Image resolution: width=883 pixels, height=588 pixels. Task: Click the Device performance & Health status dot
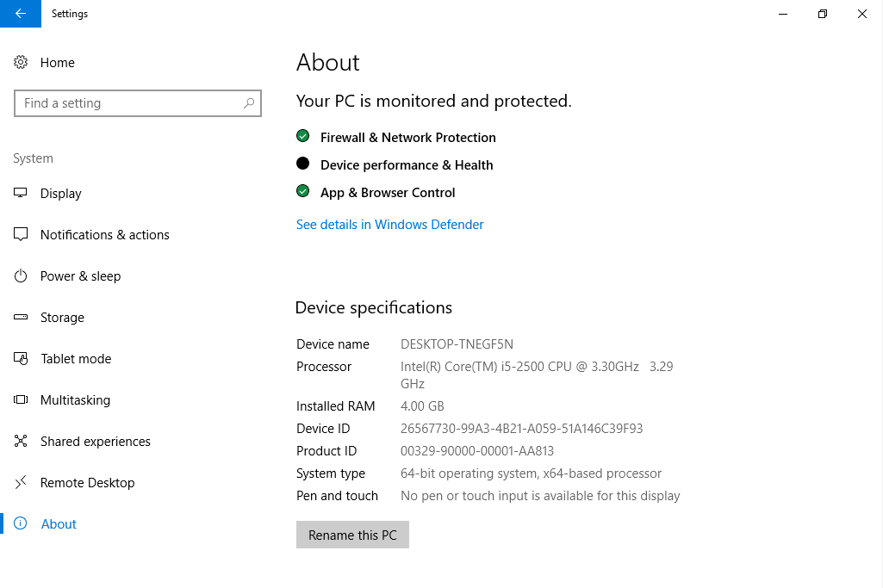tap(303, 164)
